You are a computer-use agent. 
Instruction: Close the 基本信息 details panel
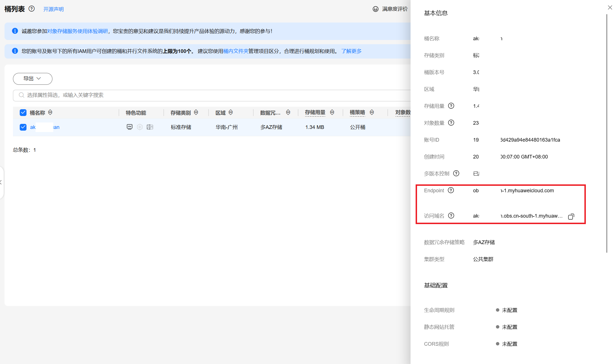(610, 8)
